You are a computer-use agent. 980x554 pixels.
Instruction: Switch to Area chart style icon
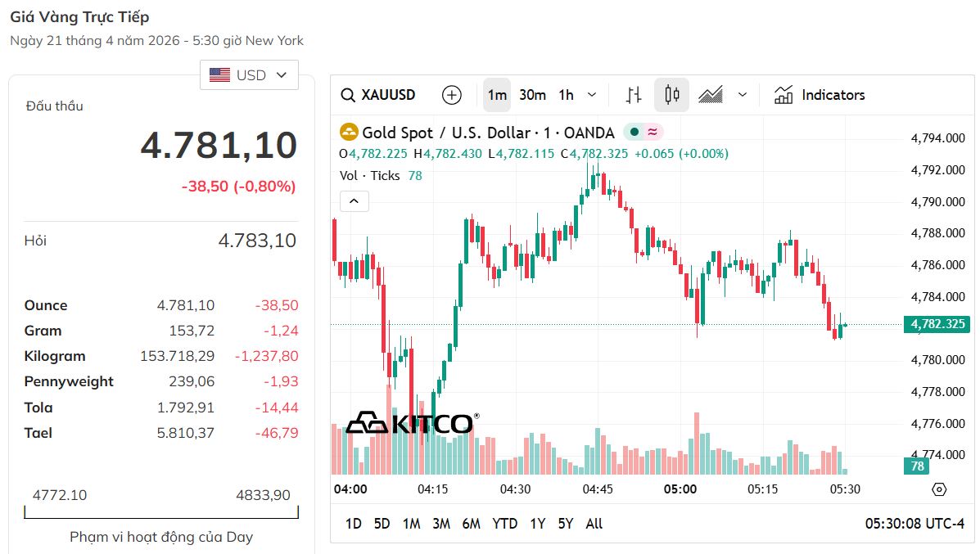pos(710,95)
